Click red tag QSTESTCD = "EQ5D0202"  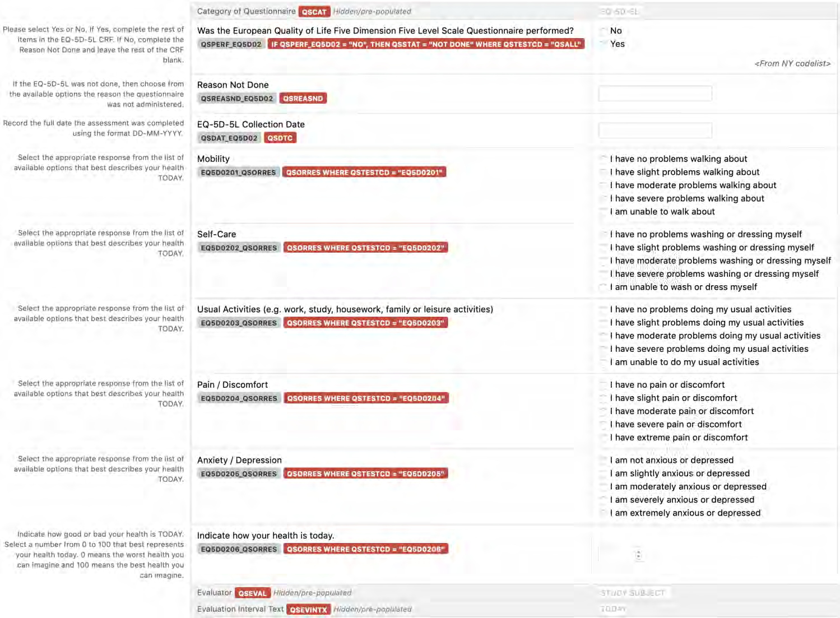pyautogui.click(x=365, y=248)
